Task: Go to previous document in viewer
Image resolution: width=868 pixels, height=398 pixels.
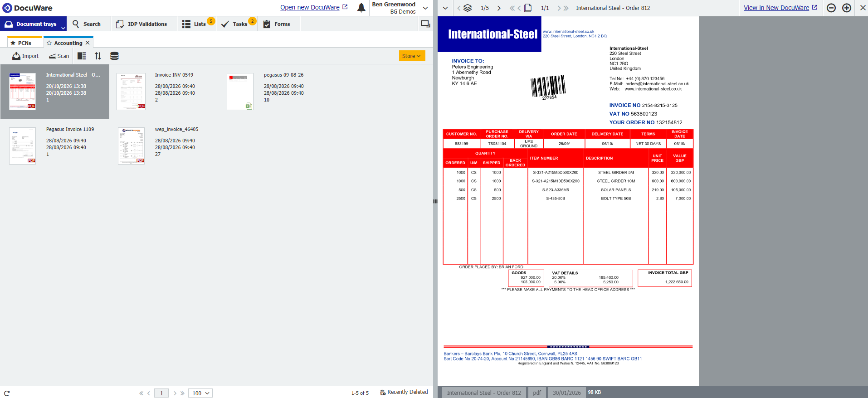Action: 459,8
